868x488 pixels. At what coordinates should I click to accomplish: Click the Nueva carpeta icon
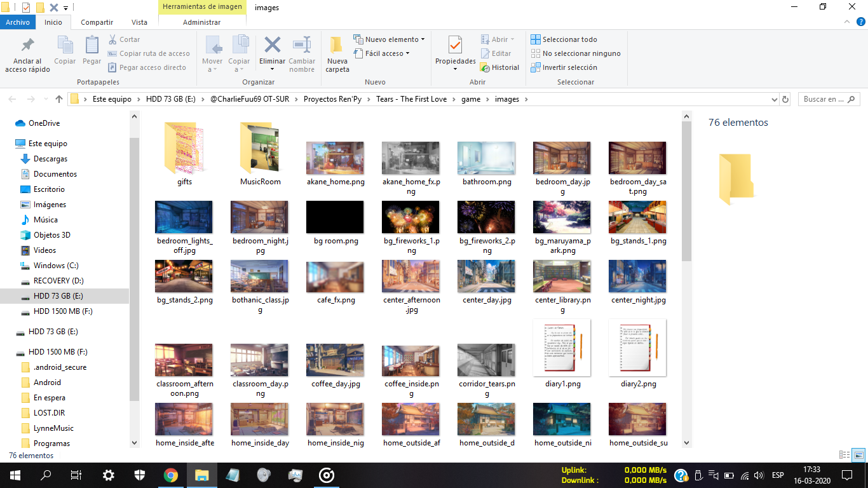[337, 46]
